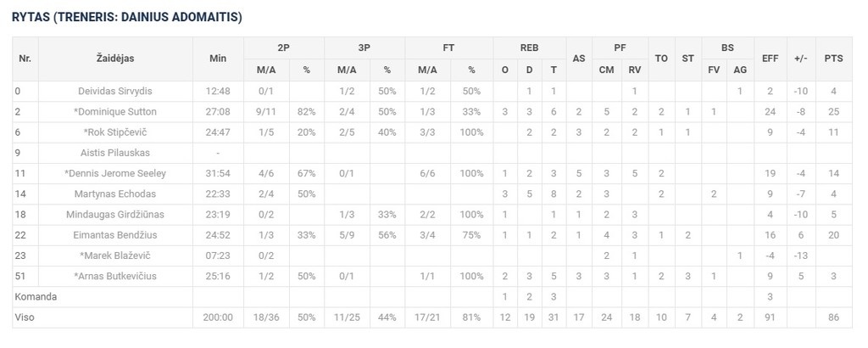The height and width of the screenshot is (348, 868).
Task: Select Rok Stipčevič in the table
Action: pos(115,132)
